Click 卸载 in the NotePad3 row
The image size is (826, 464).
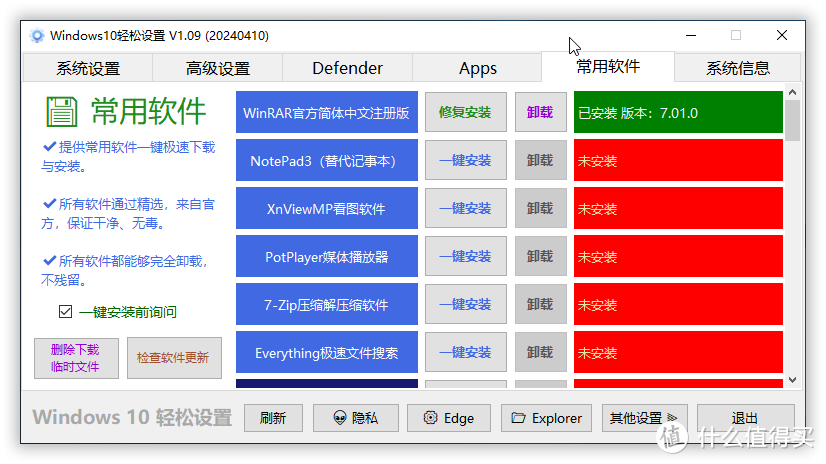coord(540,160)
